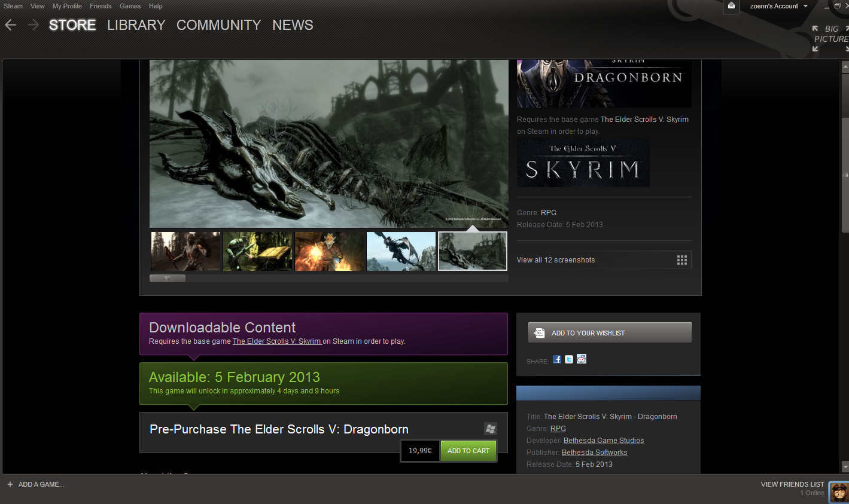849x504 pixels.
Task: Open VIEW FRIENDS LIST
Action: 792,484
